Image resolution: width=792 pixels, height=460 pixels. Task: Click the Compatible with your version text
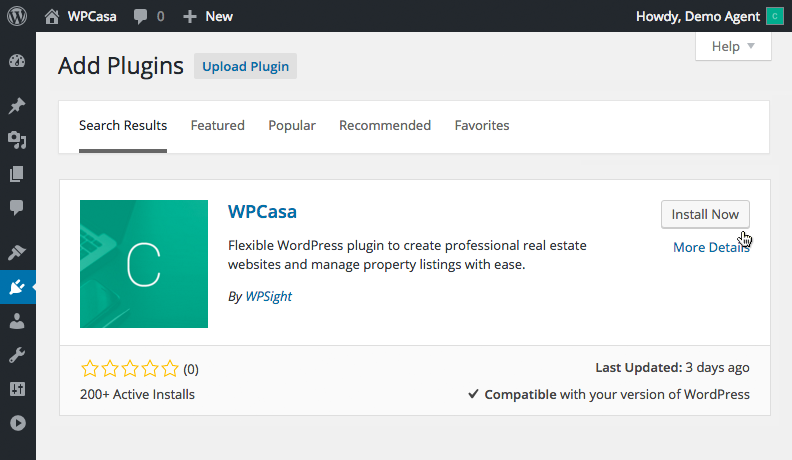pos(609,394)
